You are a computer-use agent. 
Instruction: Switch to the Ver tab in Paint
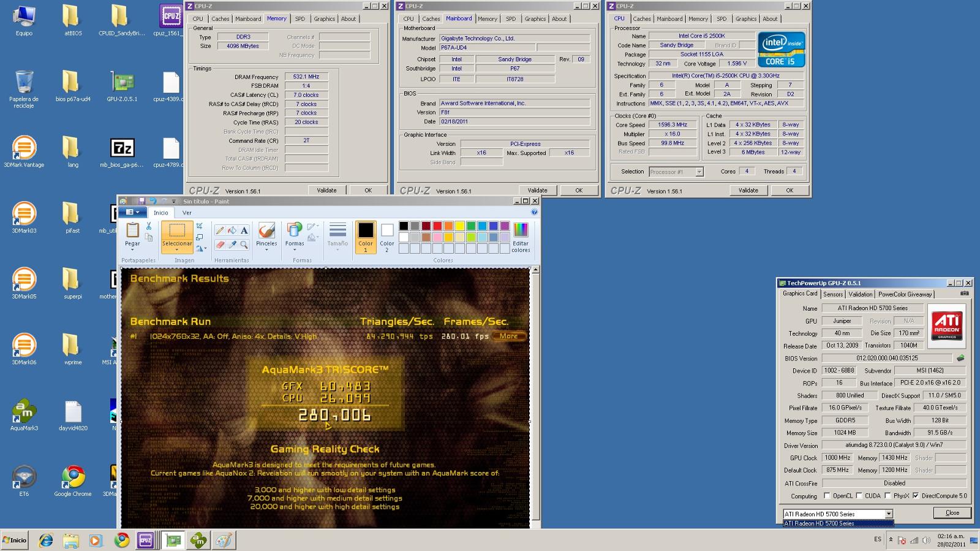(x=187, y=213)
